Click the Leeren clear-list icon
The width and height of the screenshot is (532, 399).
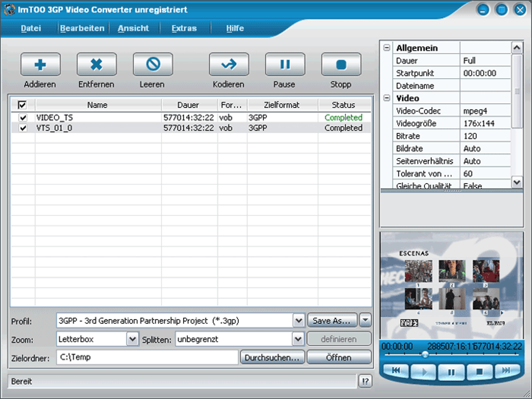(153, 65)
